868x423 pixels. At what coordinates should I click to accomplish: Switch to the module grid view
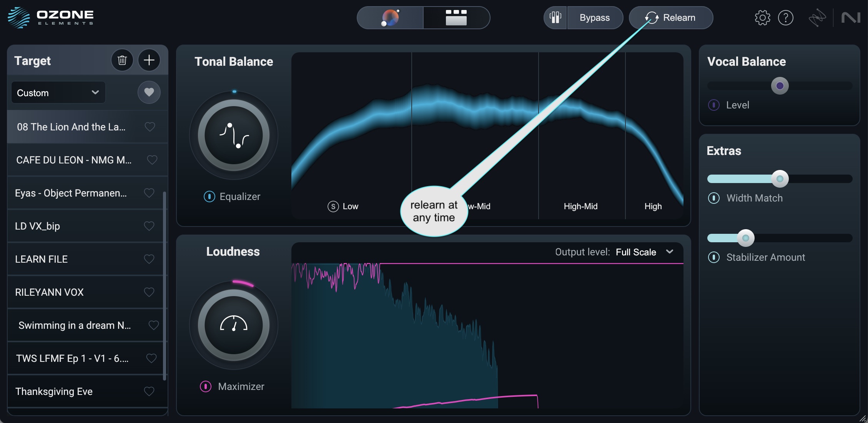tap(456, 18)
